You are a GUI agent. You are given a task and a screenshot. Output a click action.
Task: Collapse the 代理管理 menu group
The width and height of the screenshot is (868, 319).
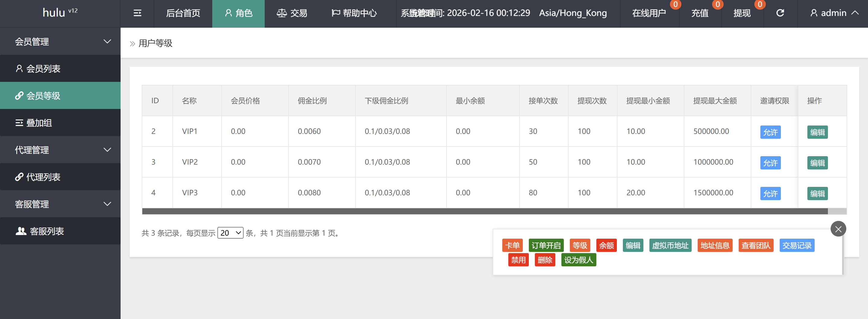[x=60, y=150]
